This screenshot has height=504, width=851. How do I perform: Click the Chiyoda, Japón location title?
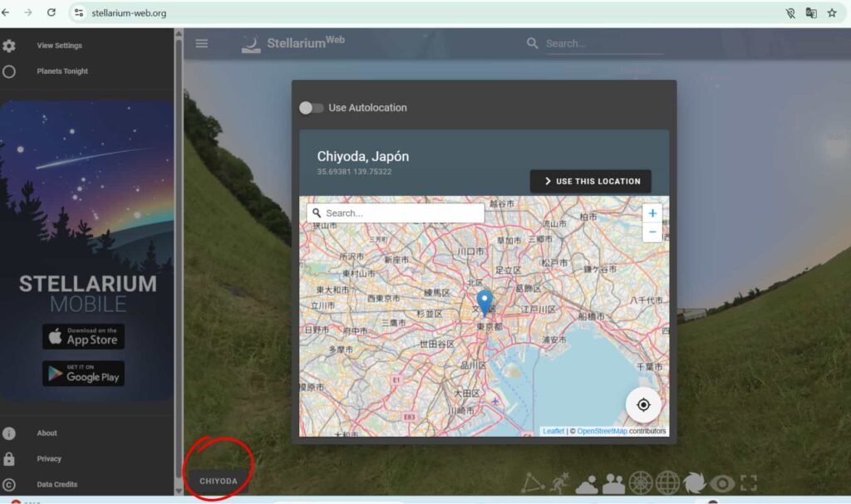coord(363,157)
